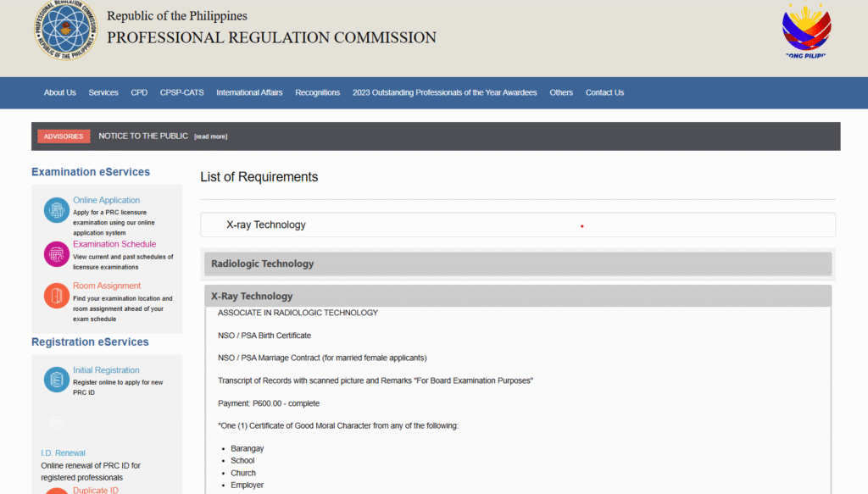Open the Examination Schedule link

pos(114,244)
